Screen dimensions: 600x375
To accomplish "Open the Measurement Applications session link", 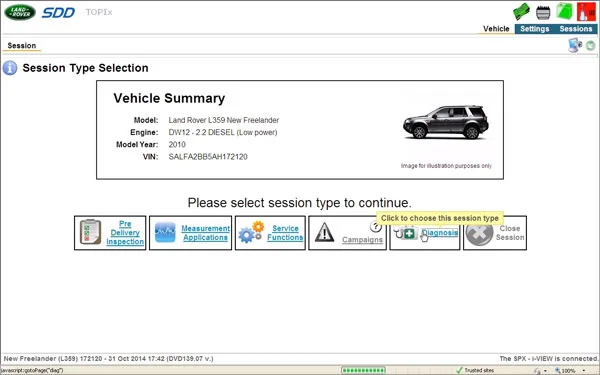I will click(205, 233).
